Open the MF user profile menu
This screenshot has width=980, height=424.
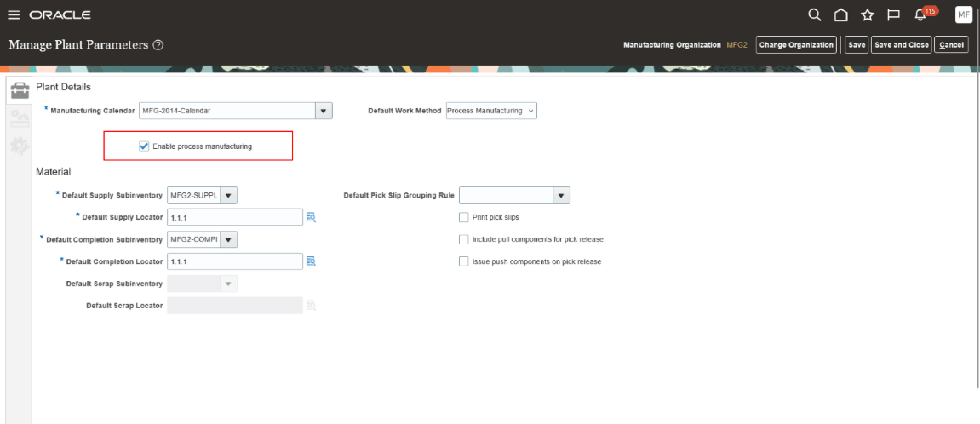tap(963, 14)
